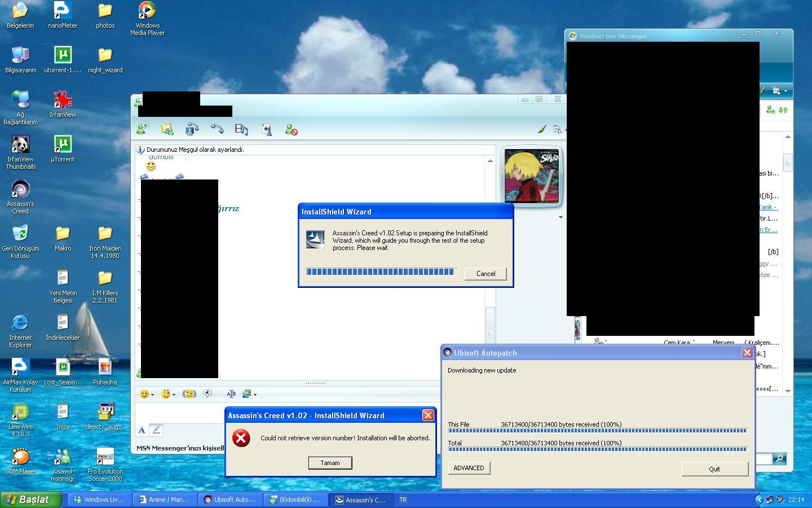Click the invite contact icon in chat toolbar
The height and width of the screenshot is (508, 812).
[142, 129]
